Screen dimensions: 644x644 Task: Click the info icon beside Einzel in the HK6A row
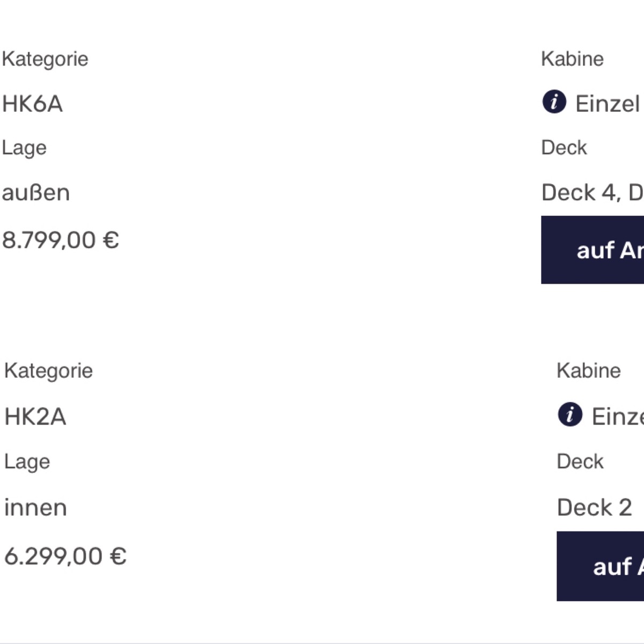click(554, 102)
